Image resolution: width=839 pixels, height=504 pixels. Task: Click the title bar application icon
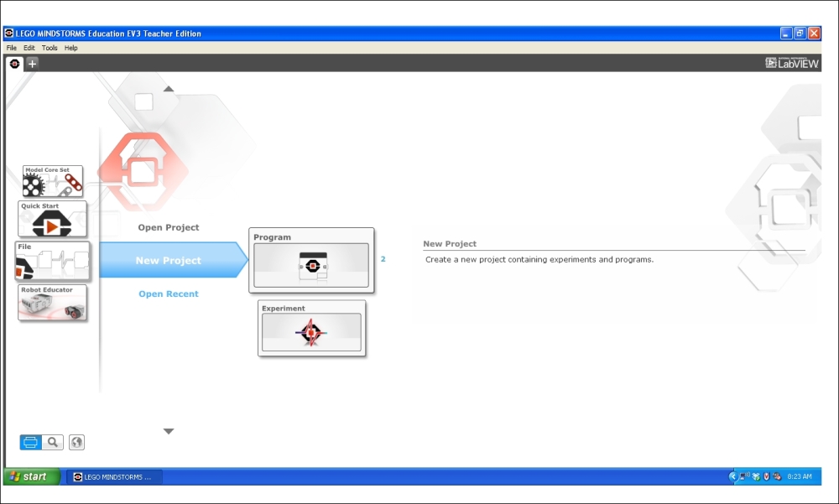pos(9,34)
